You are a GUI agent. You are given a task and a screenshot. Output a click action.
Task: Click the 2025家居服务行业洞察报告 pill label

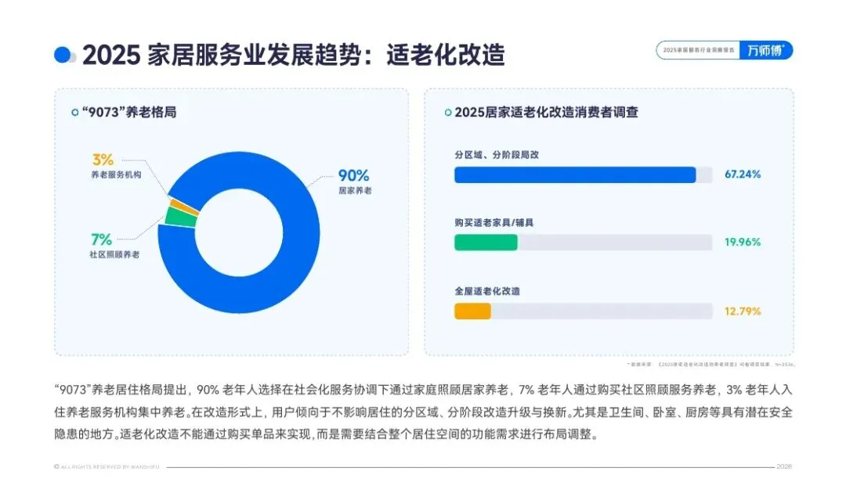tap(698, 51)
